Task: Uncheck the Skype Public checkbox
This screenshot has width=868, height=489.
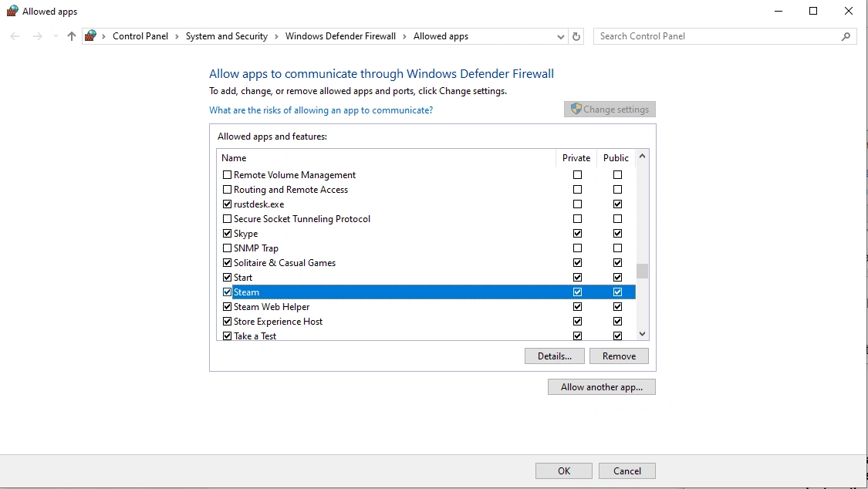Action: tap(617, 234)
